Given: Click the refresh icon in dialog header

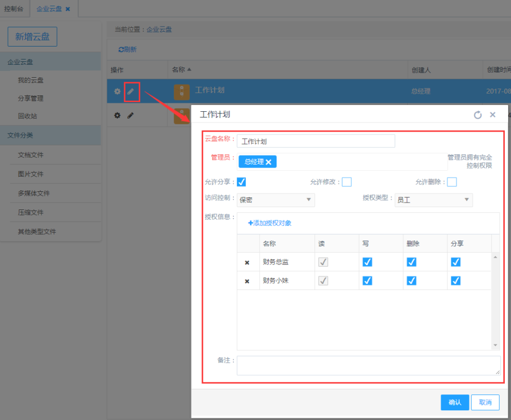Looking at the screenshot, I should tap(478, 115).
